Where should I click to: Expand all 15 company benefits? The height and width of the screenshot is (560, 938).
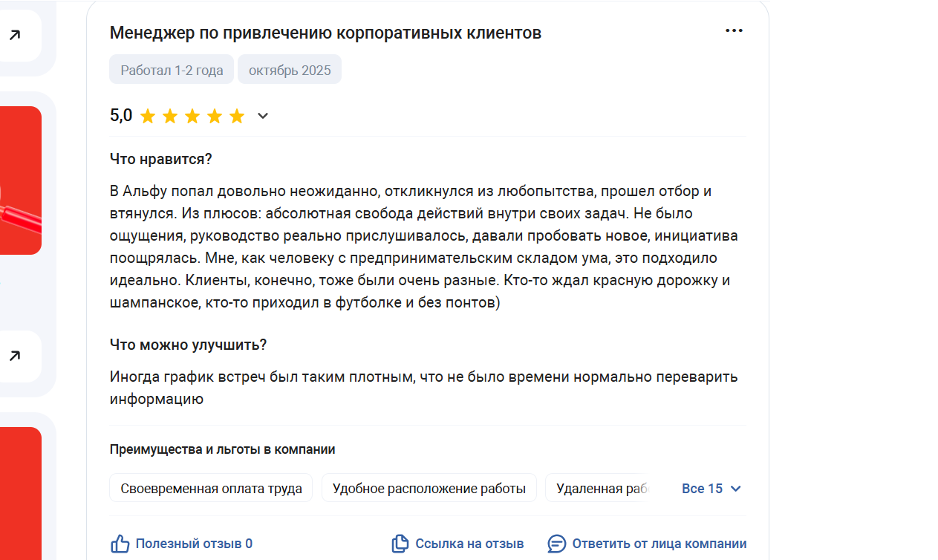[x=702, y=489]
